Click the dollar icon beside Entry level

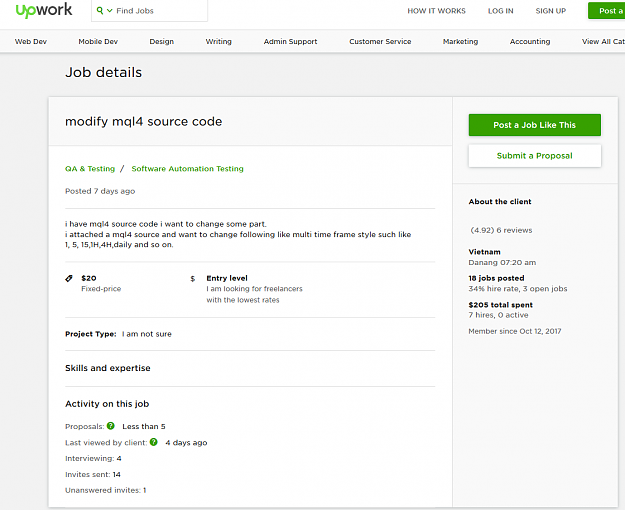pyautogui.click(x=193, y=279)
